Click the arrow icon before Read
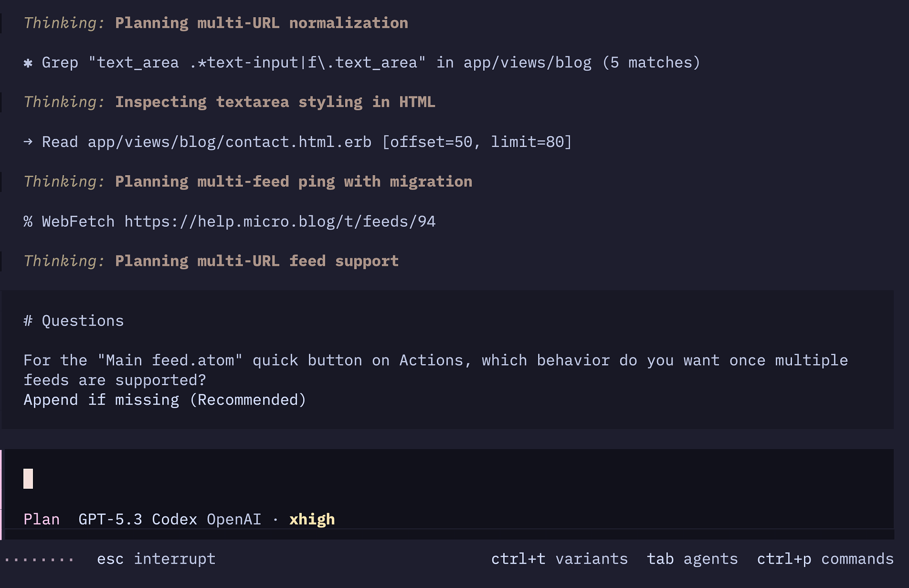Image resolution: width=909 pixels, height=588 pixels. [x=28, y=142]
